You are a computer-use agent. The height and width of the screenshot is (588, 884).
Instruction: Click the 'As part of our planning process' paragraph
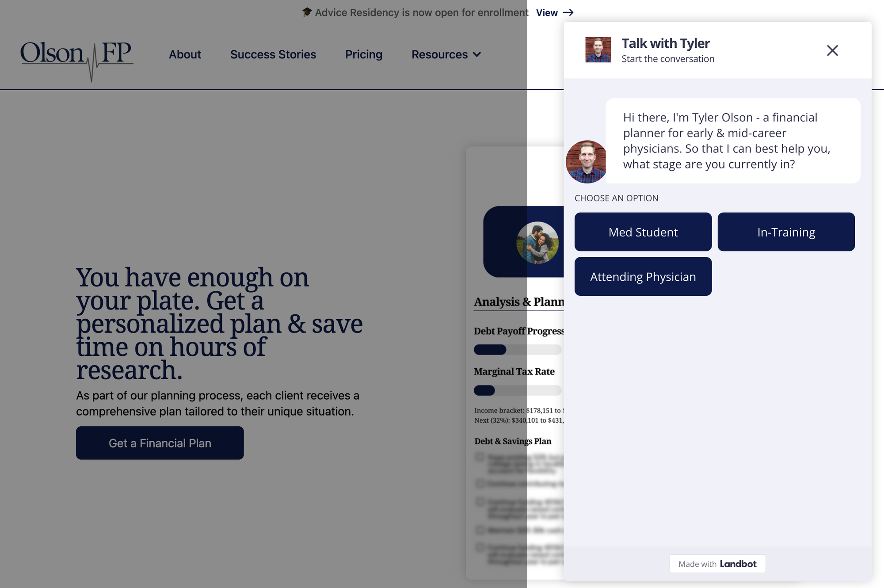[x=217, y=403]
